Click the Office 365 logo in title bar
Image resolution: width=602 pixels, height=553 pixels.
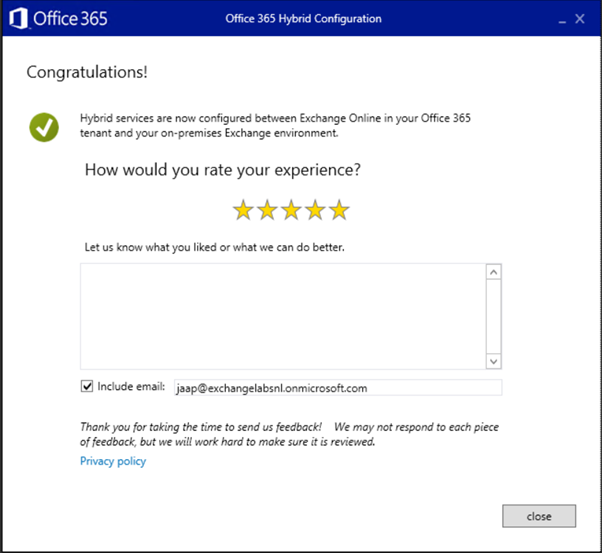tap(57, 19)
